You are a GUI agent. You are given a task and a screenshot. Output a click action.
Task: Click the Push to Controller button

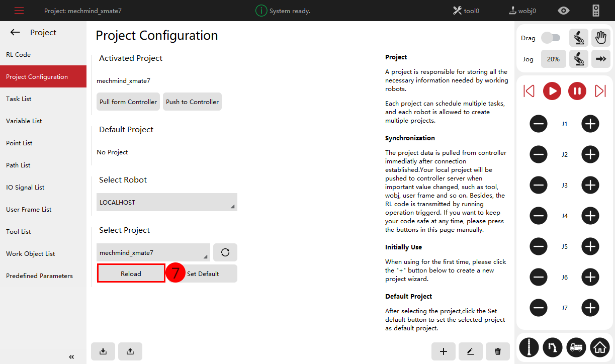[x=192, y=102]
